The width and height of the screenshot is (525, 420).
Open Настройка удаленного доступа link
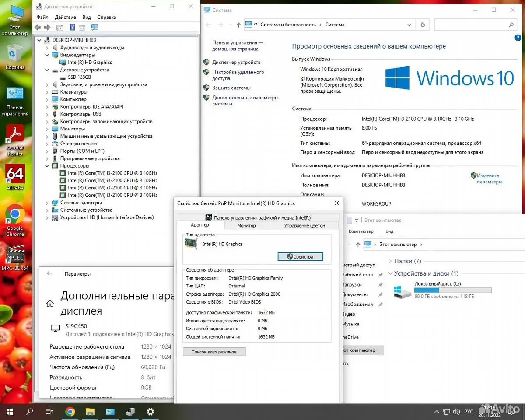click(238, 75)
